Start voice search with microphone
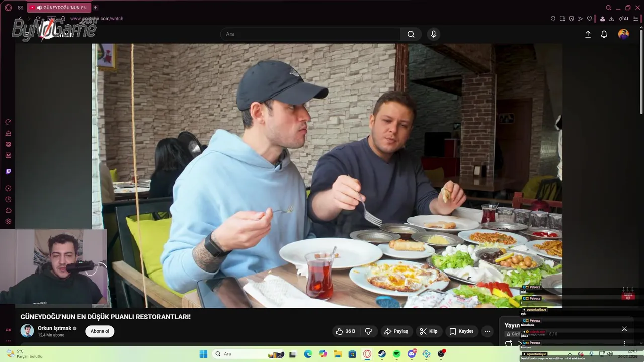 (434, 34)
